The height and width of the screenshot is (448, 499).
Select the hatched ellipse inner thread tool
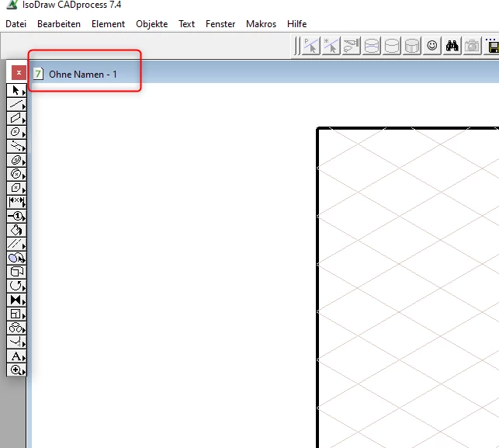point(16,160)
